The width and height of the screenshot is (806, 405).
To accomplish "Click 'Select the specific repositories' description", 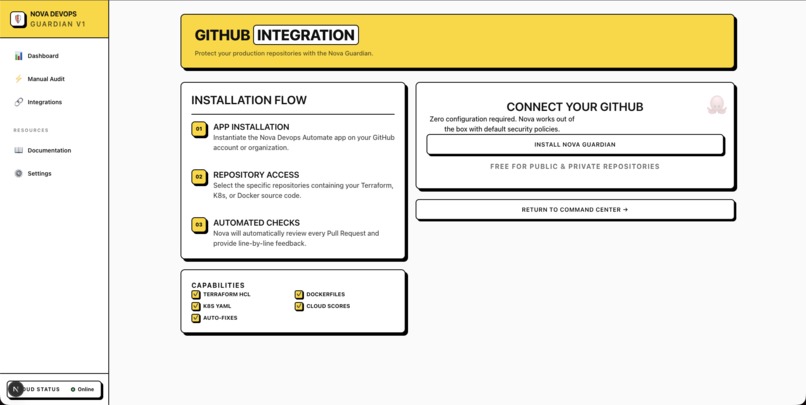I will [x=303, y=191].
